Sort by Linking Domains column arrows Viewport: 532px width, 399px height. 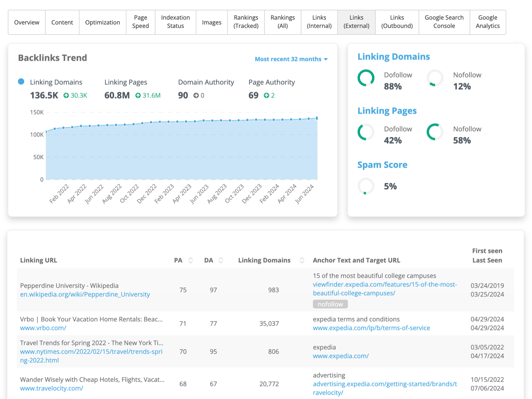click(302, 260)
